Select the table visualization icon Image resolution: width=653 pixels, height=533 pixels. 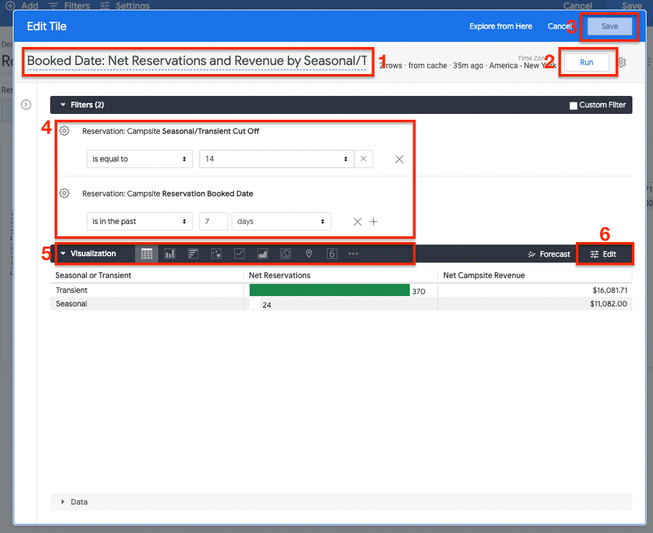(146, 254)
